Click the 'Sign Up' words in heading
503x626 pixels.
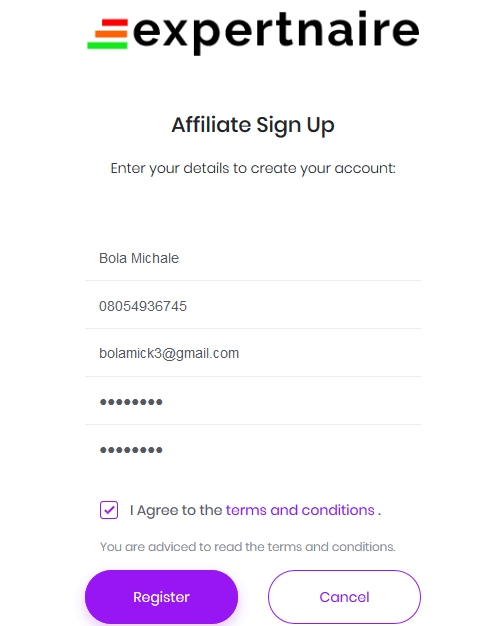coord(295,125)
